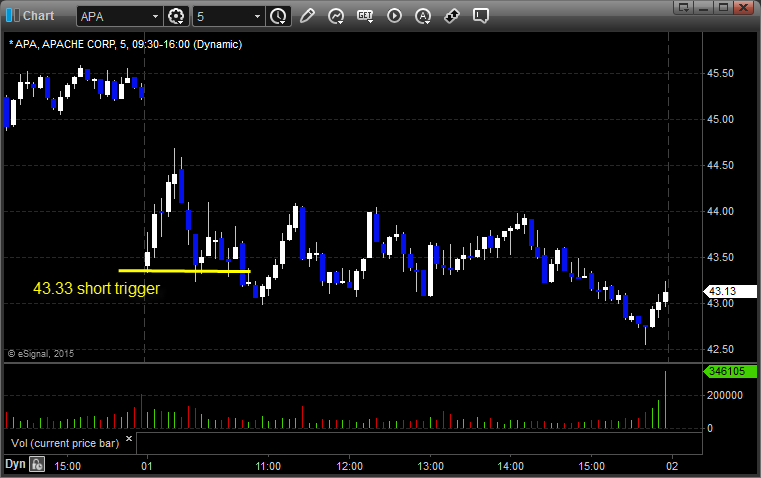The width and height of the screenshot is (761, 478).
Task: Open the EFS formula icon menu
Action: point(365,16)
